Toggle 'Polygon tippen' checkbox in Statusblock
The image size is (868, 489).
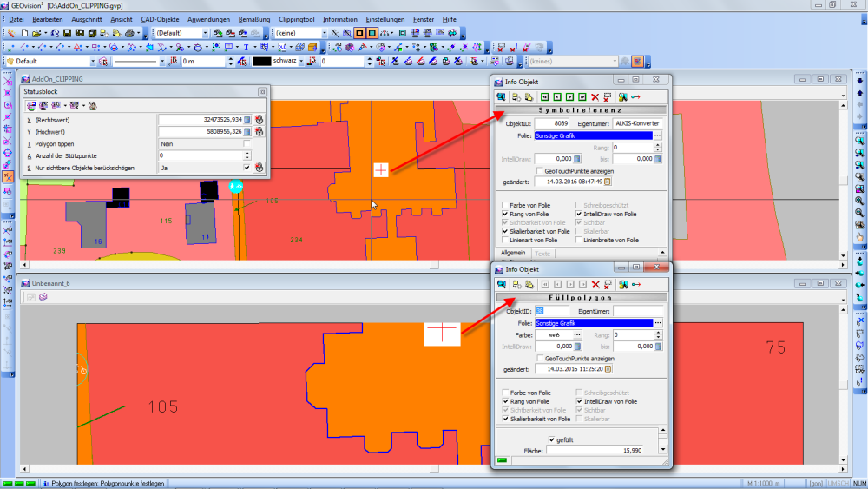[x=247, y=143]
